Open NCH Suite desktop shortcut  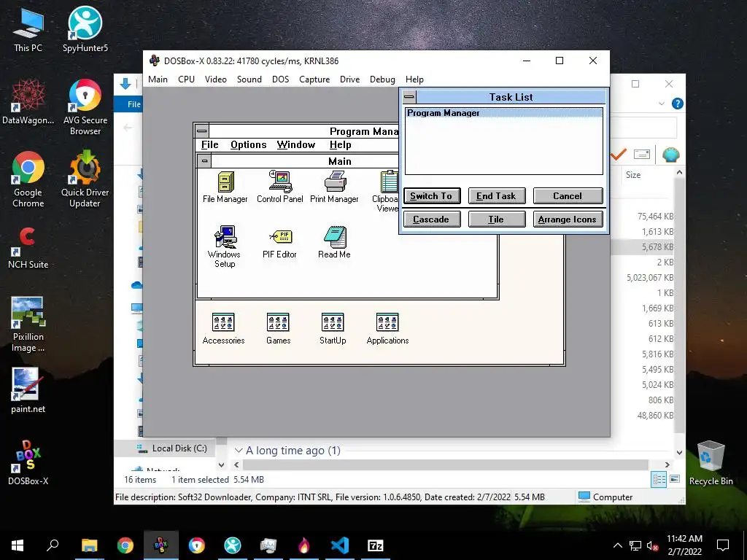click(28, 248)
